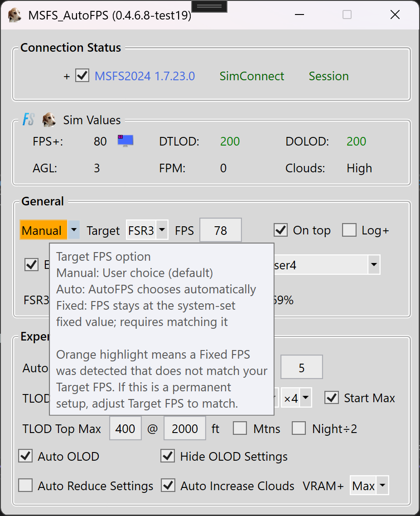
Task: Toggle the MSFS2024 1.7.23.0 checkbox
Action: pos(82,75)
